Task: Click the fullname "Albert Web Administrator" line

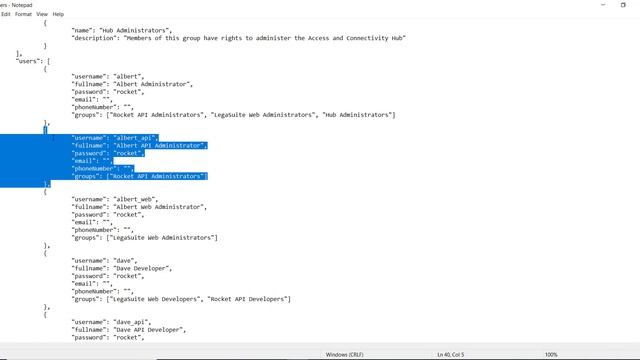Action: (139, 207)
